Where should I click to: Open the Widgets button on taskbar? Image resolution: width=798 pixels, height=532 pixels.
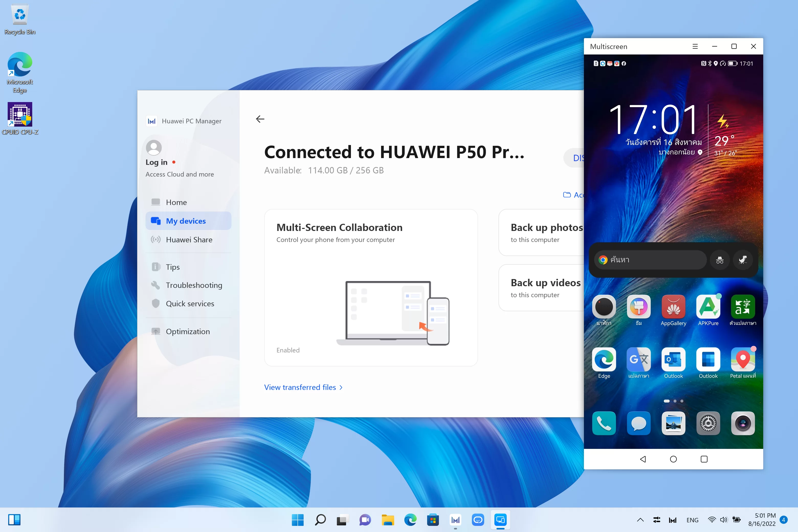pyautogui.click(x=14, y=520)
